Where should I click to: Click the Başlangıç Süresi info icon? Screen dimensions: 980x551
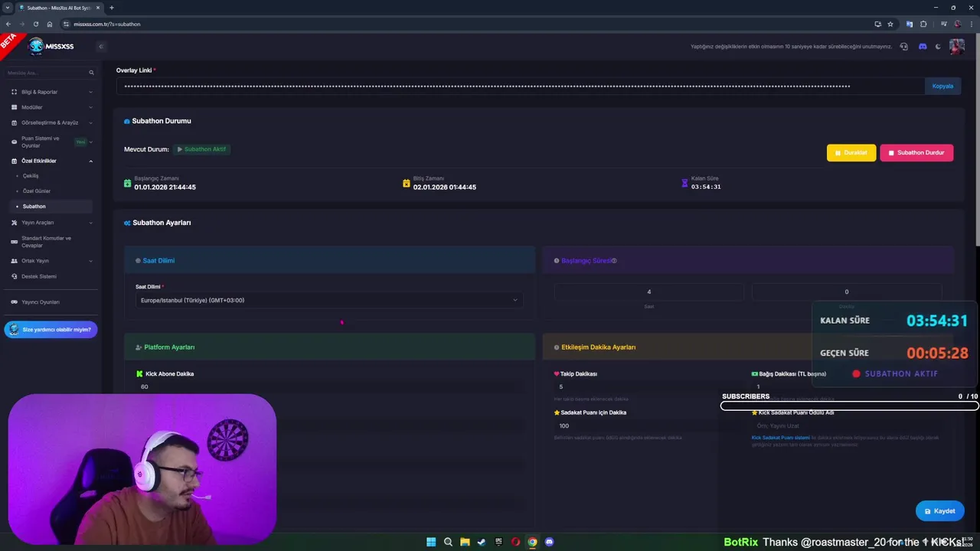614,261
